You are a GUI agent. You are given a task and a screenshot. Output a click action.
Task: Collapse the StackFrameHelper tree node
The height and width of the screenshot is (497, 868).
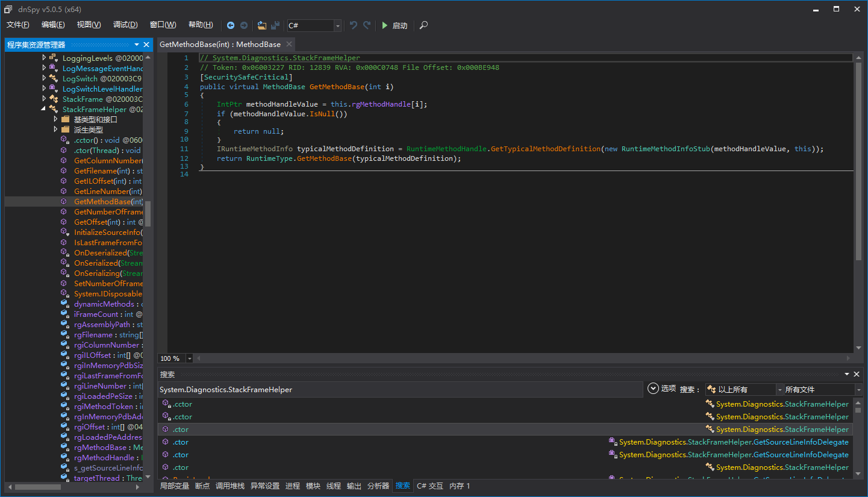point(44,109)
